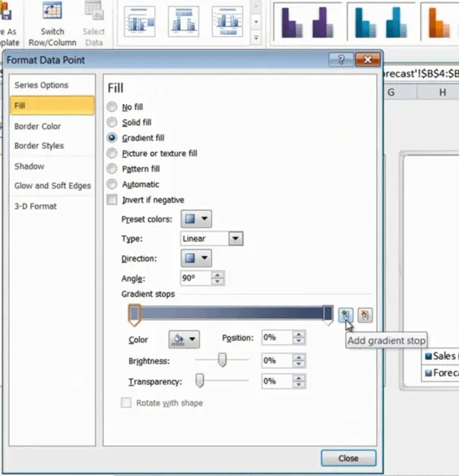
Task: Open the Border Styles category
Action: tap(52, 146)
